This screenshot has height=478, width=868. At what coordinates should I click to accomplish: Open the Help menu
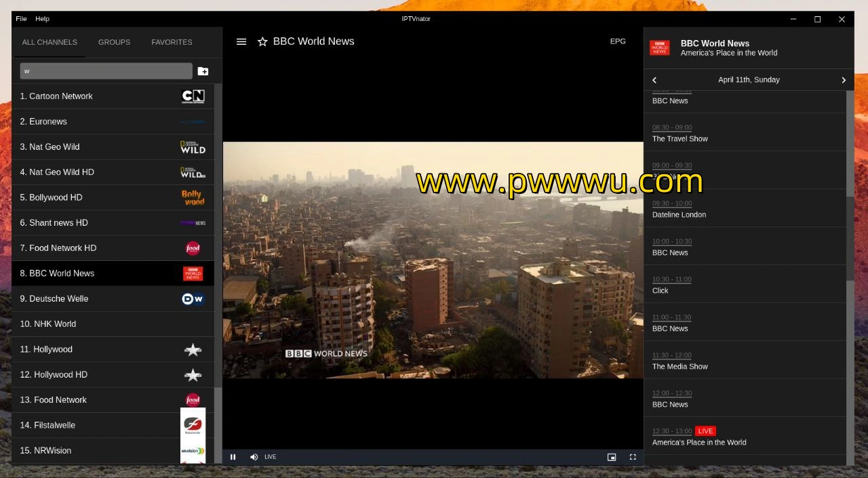tap(42, 19)
